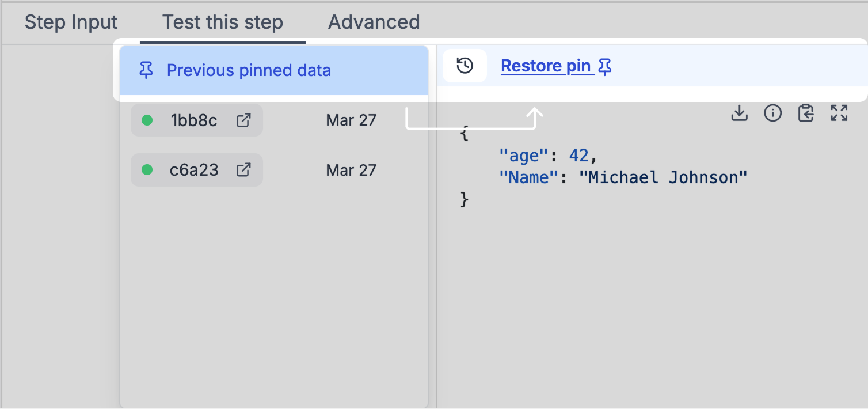The image size is (868, 409).
Task: Open run c6a23 in external link
Action: 243,170
